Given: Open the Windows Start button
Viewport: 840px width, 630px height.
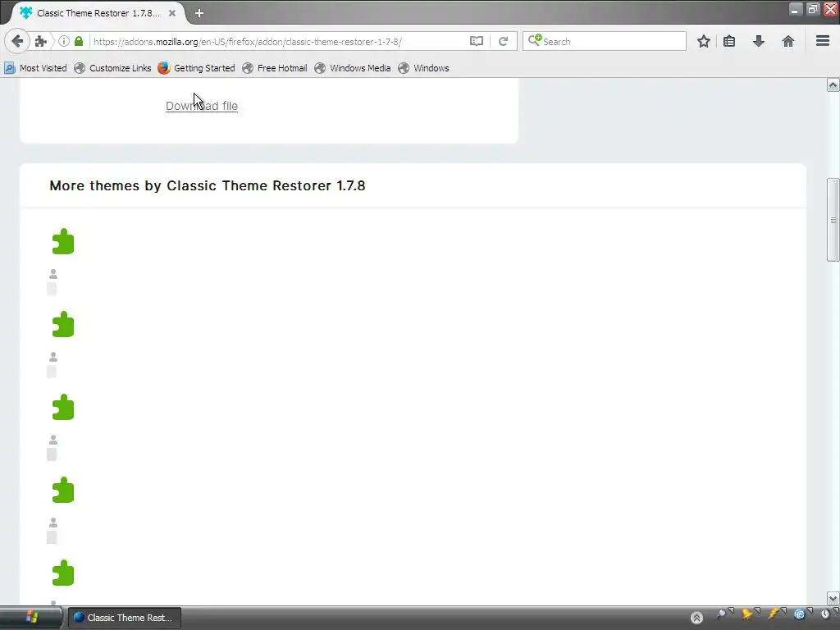Looking at the screenshot, I should click(31, 618).
